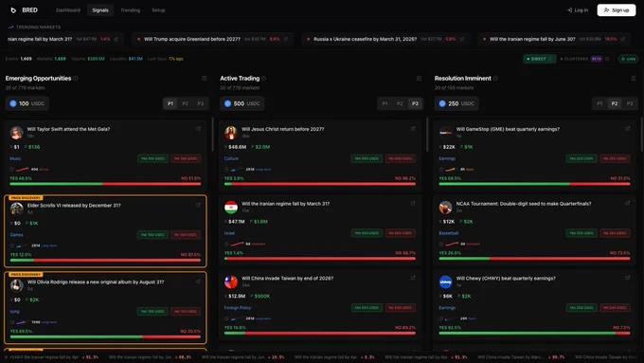Select P1 in Active Trading column
The image size is (644, 363).
385,103
